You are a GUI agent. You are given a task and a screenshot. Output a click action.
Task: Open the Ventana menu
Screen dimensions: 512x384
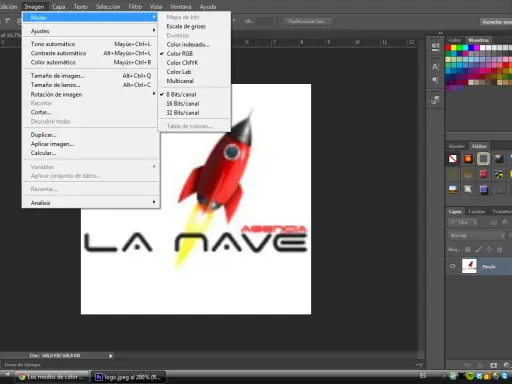[181, 7]
